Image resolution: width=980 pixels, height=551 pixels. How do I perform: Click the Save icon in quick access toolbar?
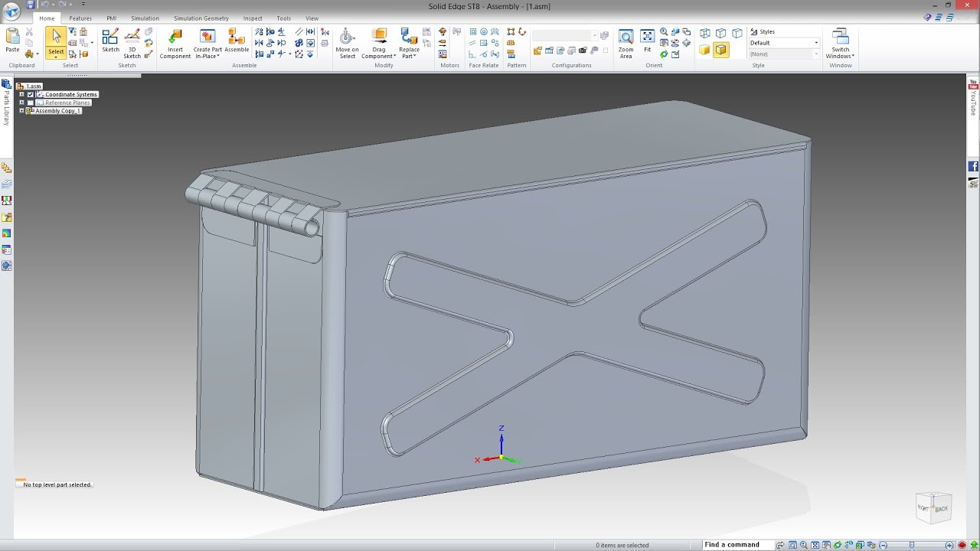tap(31, 5)
